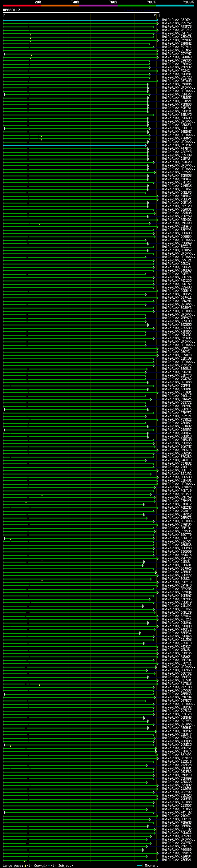Viewport: 197px width, 868px height.
Task: Open hit UniRef100_C5YYH7
Action: (177, 54)
